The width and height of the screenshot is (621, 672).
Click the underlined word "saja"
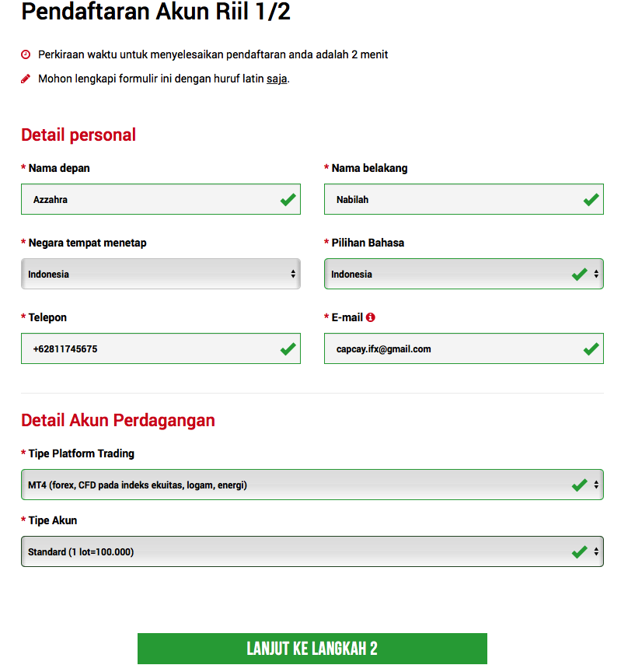point(277,79)
